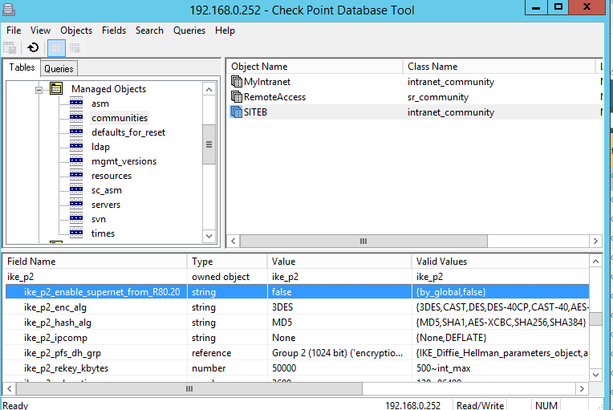
Task: Open the Objects menu
Action: pos(76,31)
